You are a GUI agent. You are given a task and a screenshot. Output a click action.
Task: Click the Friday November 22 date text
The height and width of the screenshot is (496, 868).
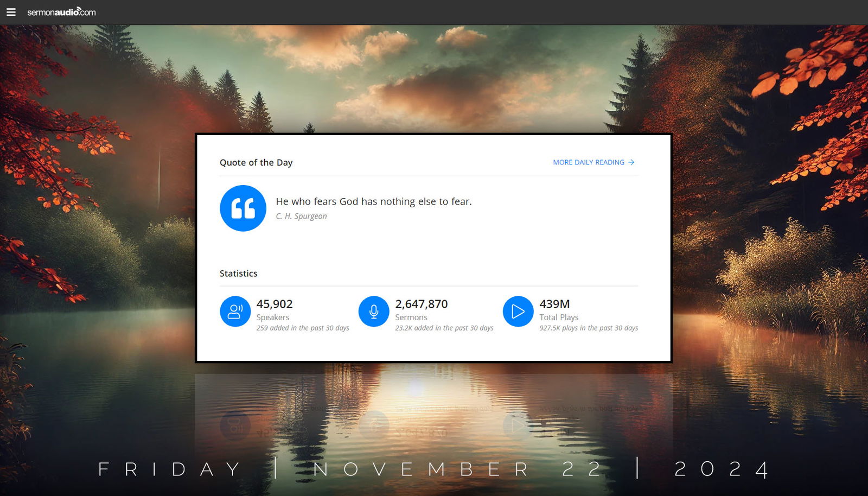(x=350, y=469)
